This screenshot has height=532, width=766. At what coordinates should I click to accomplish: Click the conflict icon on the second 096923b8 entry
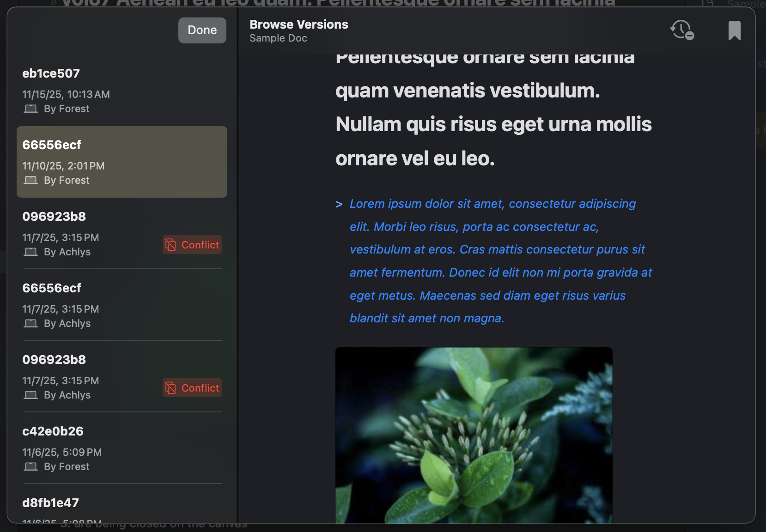point(170,388)
